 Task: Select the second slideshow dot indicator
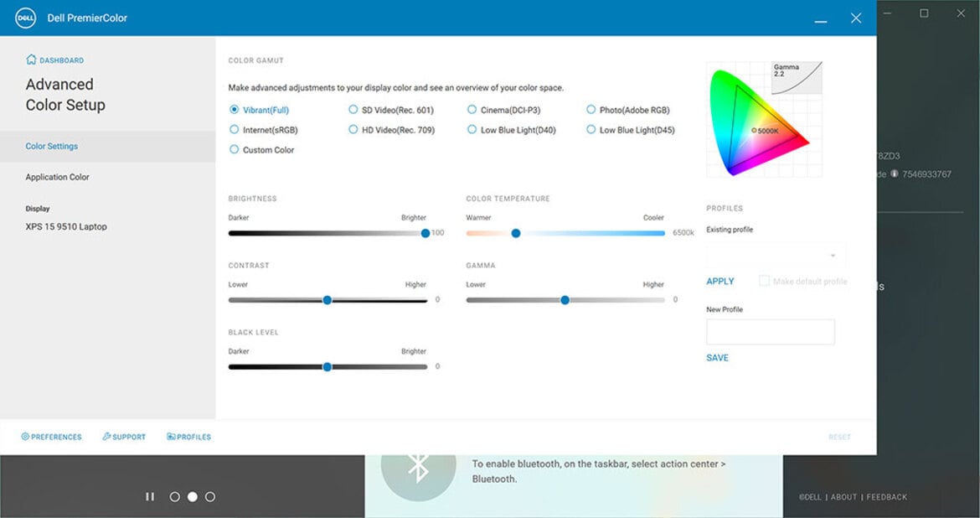pyautogui.click(x=193, y=497)
